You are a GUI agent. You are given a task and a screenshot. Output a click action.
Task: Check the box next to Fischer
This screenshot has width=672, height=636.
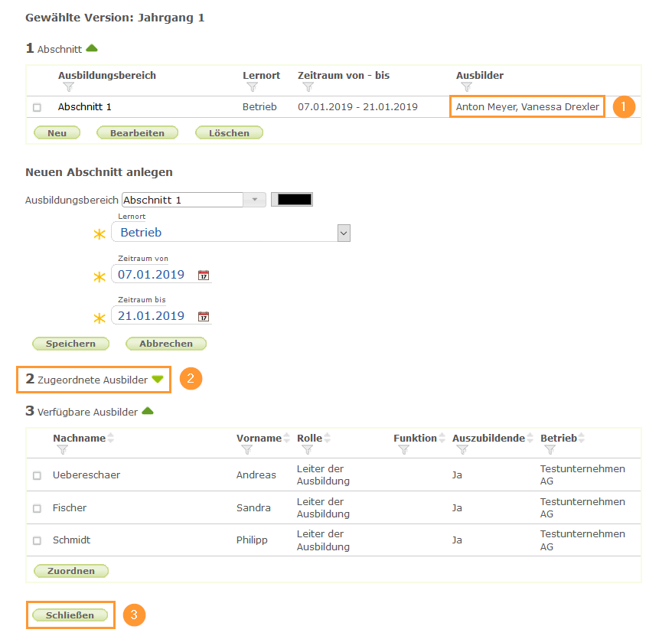tap(37, 508)
